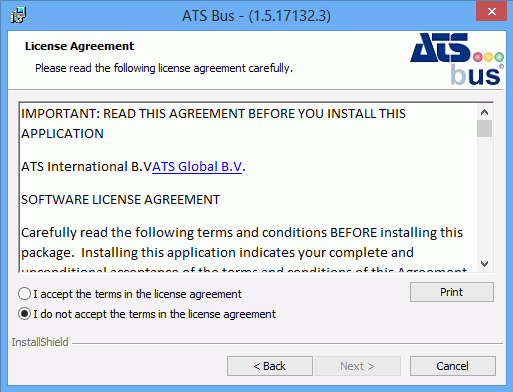The width and height of the screenshot is (513, 392).
Task: Click the installer icon in title bar
Action: pyautogui.click(x=18, y=15)
